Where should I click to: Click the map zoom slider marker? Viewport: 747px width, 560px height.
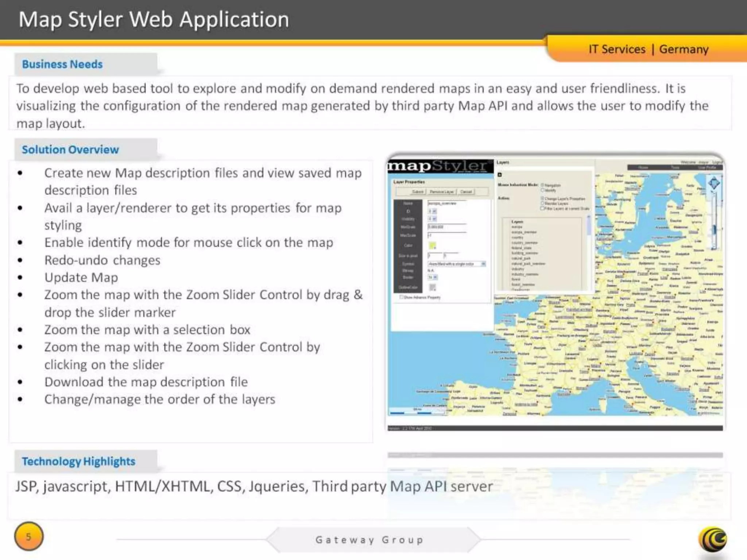tap(714, 230)
